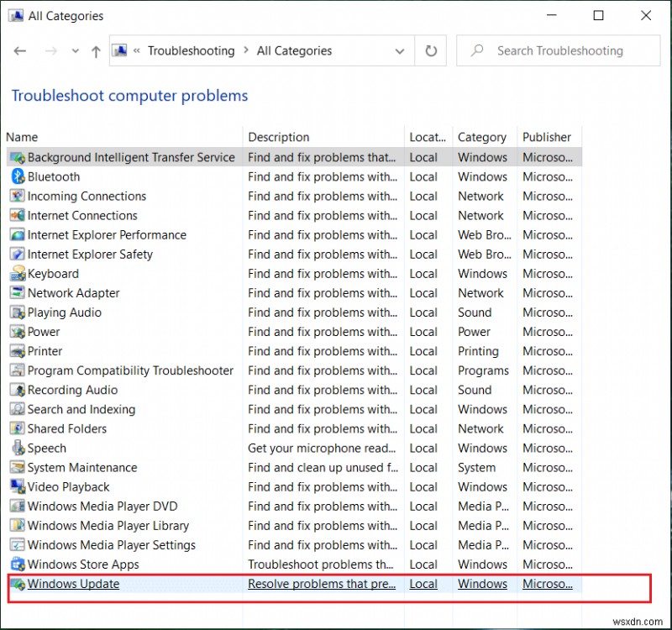Select the Network Adapter troubleshooter
Image resolution: width=672 pixels, height=630 pixels.
click(74, 292)
